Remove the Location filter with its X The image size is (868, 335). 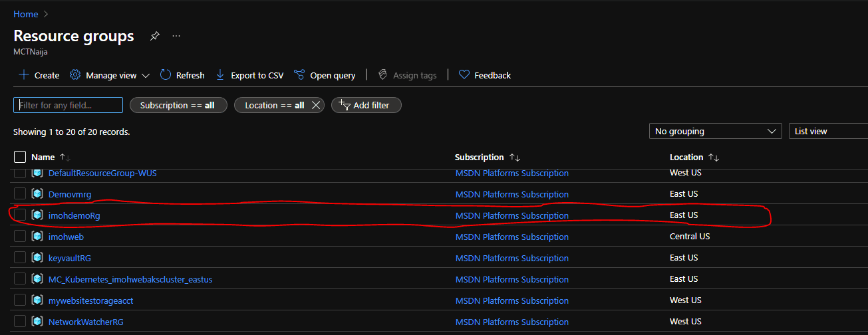316,105
